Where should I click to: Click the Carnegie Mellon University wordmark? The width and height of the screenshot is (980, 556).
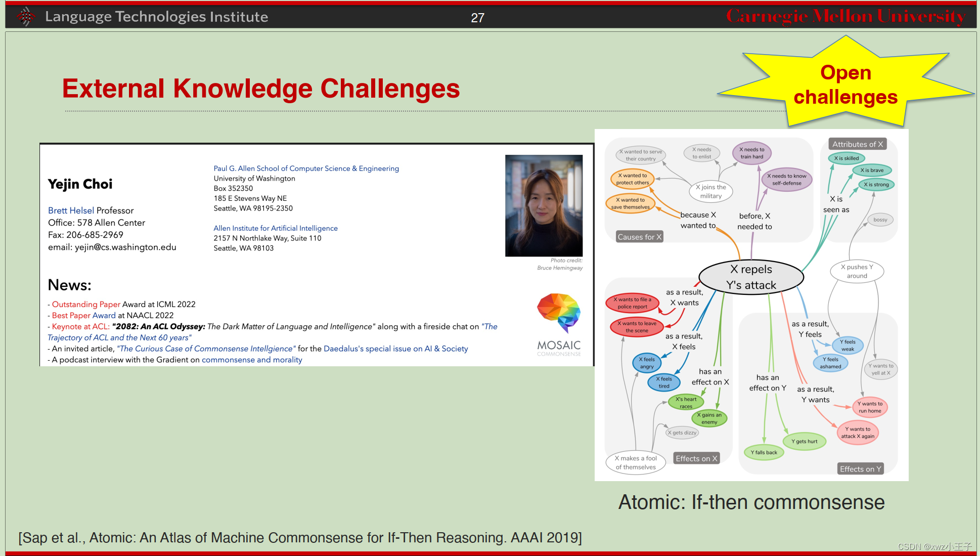(x=845, y=17)
